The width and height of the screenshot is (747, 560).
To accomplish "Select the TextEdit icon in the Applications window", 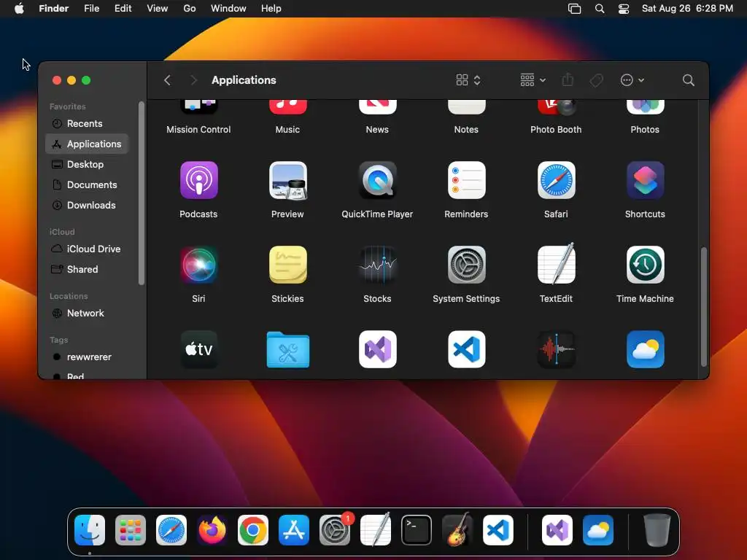I will [556, 263].
